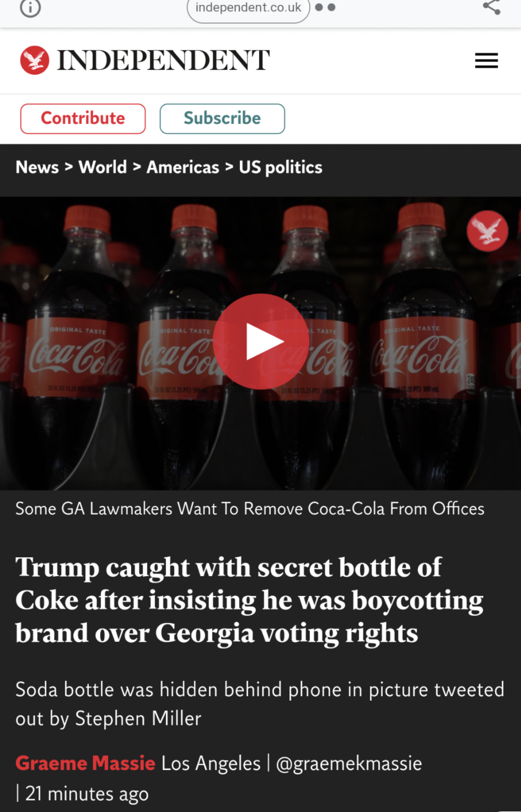Click the video caption about GA lawmakers
The height and width of the screenshot is (812, 521).
(x=250, y=509)
